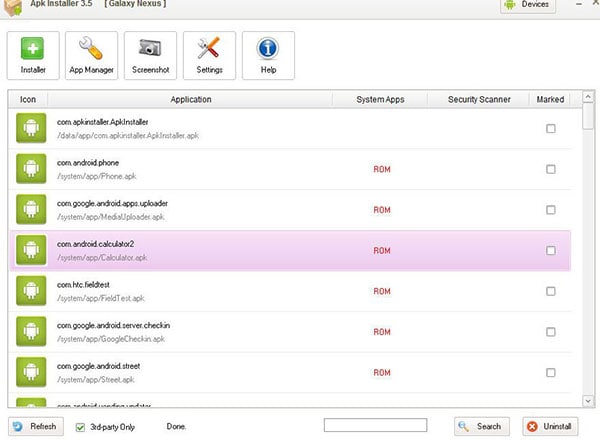Minimize the Apk Installer window
This screenshot has width=600, height=440.
pos(579,4)
